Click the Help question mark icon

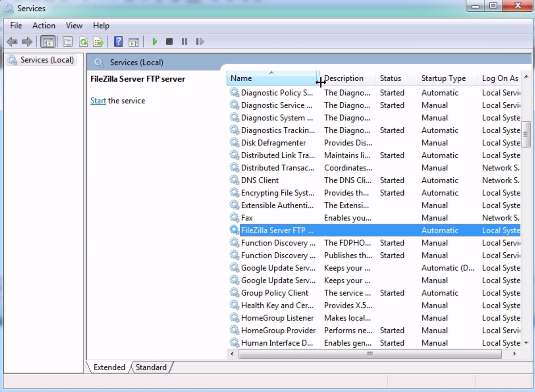point(118,42)
